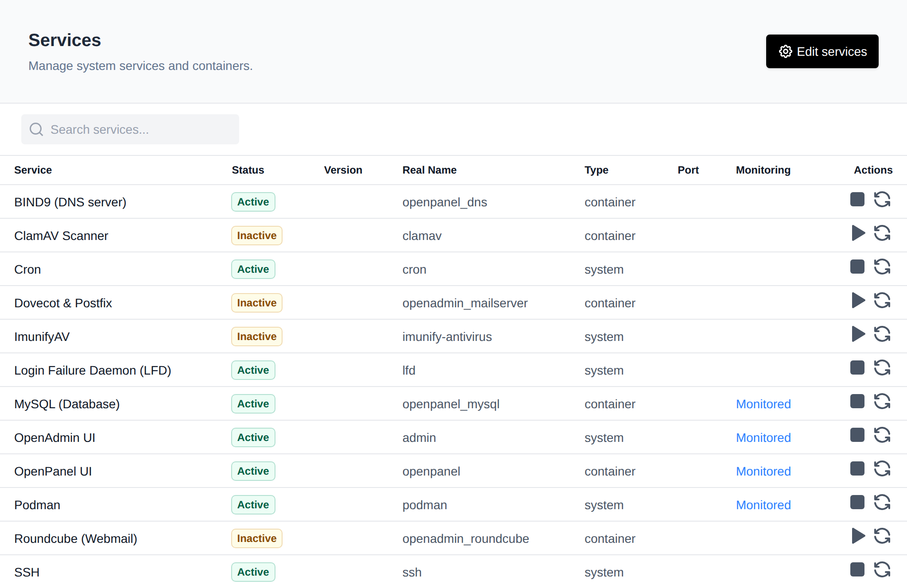
Task: Restart the Roundcube (Webmail) service
Action: pyautogui.click(x=882, y=536)
